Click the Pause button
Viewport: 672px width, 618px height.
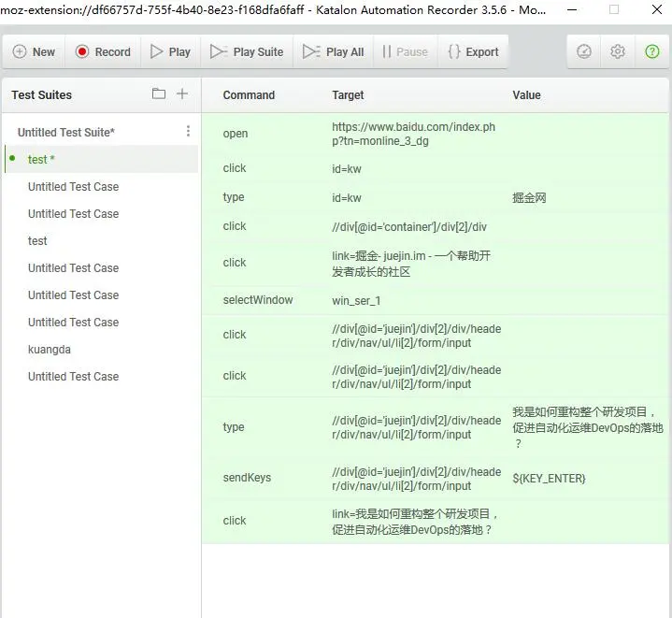tap(405, 51)
